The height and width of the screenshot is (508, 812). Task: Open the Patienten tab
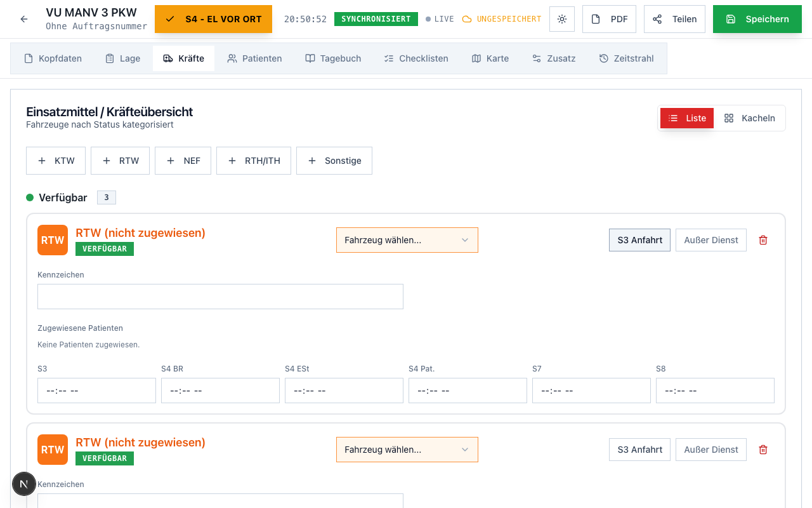254,58
